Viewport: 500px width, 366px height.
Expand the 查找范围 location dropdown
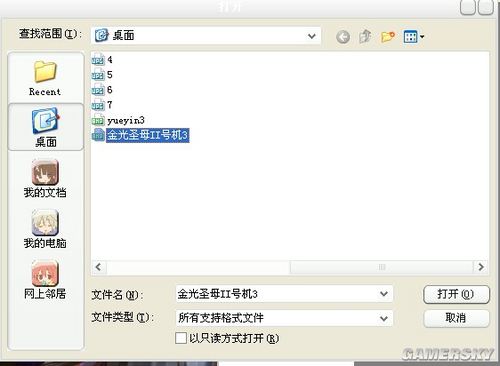coord(312,36)
